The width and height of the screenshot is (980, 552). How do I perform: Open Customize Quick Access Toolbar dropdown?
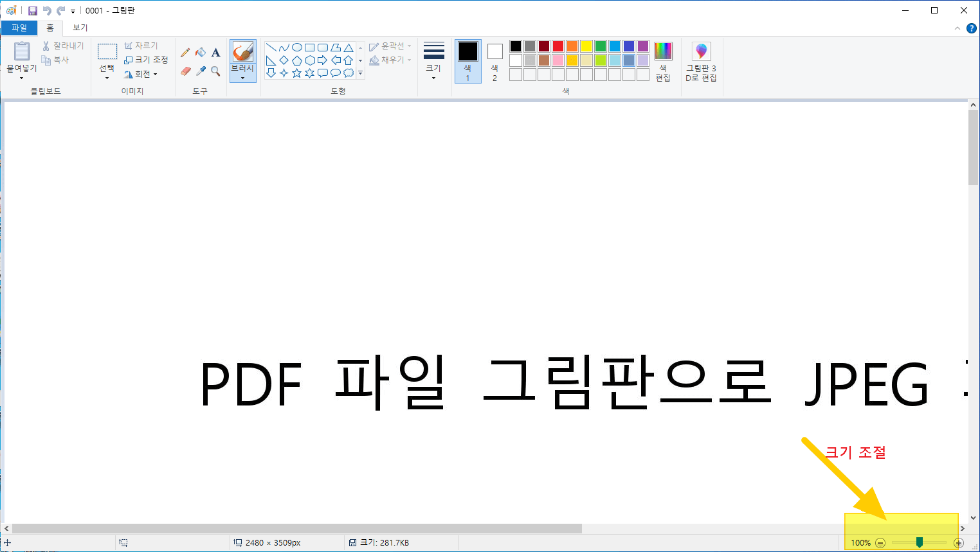point(73,12)
